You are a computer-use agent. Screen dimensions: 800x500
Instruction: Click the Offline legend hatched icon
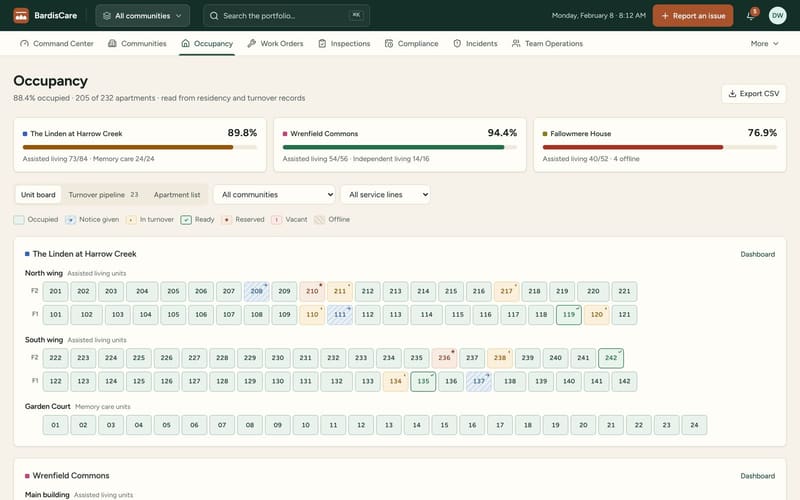click(x=319, y=219)
